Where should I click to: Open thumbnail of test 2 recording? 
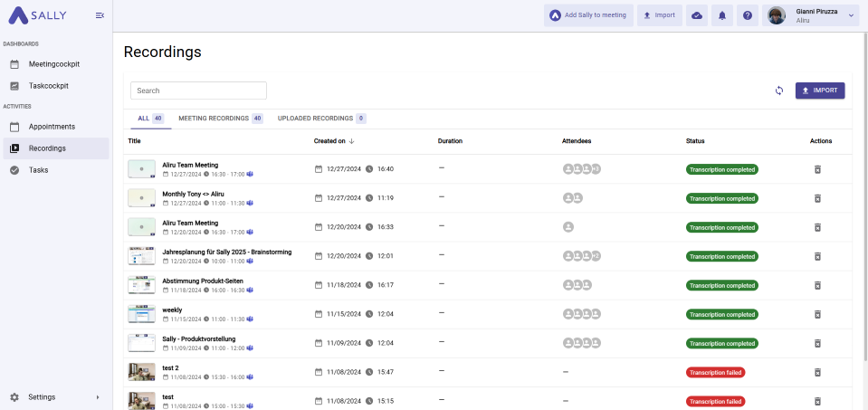tap(142, 372)
